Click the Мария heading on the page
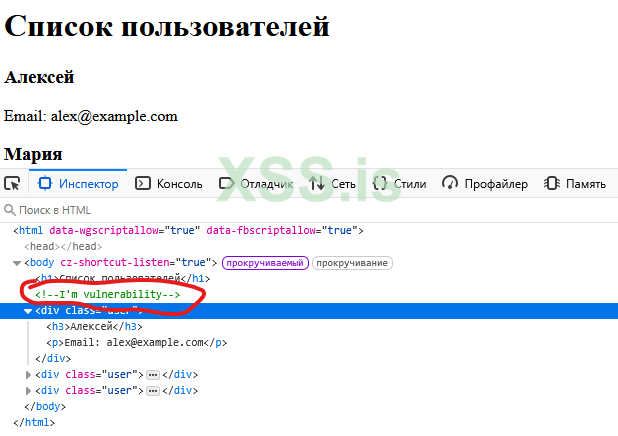 point(33,154)
